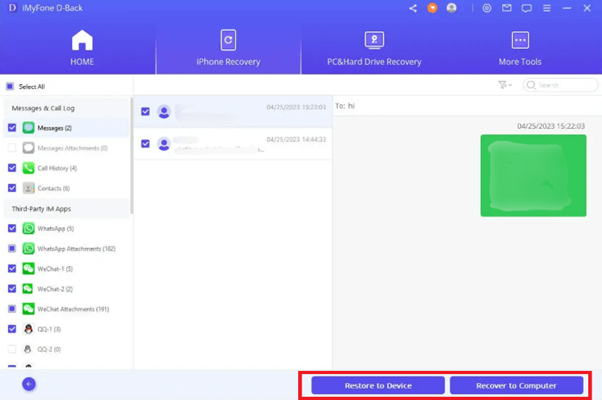Select the "WeChat Attachments (191)" label
The image size is (602, 400).
[73, 309]
